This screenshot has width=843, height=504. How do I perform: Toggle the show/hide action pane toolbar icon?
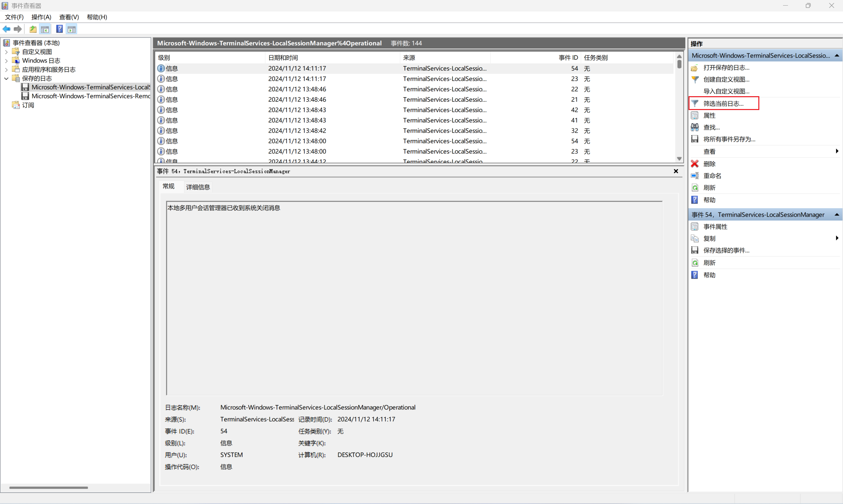pos(72,29)
